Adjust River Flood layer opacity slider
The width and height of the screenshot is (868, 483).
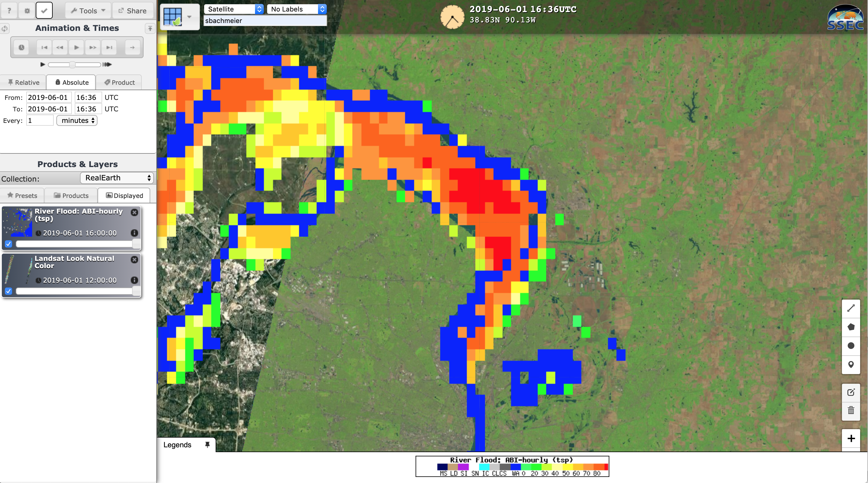pyautogui.click(x=78, y=244)
